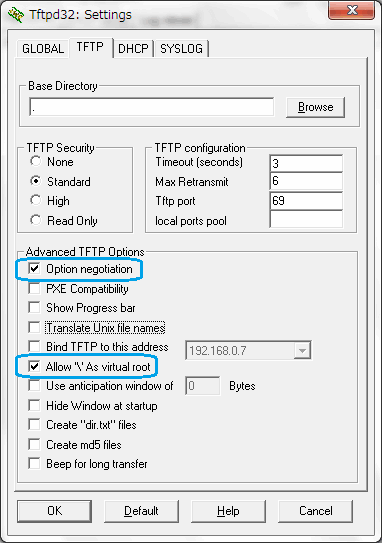Close the Tftpd32 Settings dialog
The width and height of the screenshot is (382, 543).
coord(351,10)
